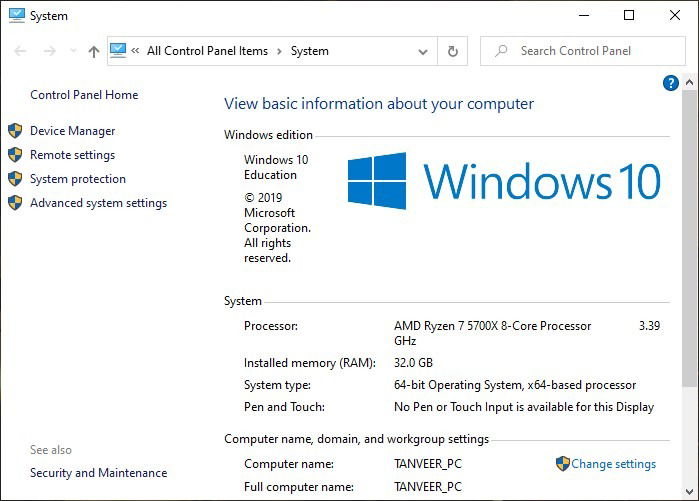The image size is (699, 501).
Task: Refresh the System page
Action: coord(452,51)
